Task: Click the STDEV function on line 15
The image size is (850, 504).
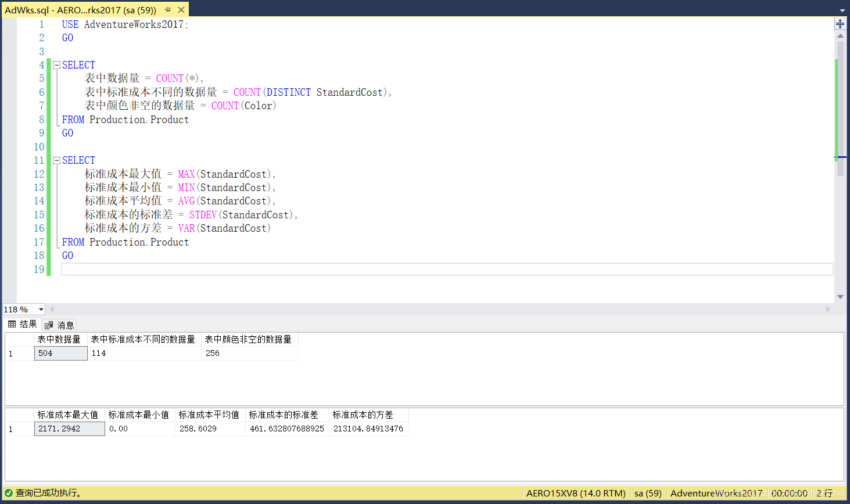Action: pyautogui.click(x=203, y=215)
